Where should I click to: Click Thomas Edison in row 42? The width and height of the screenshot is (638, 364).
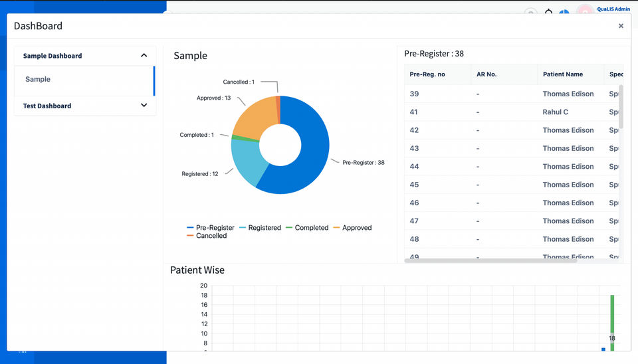coord(568,130)
